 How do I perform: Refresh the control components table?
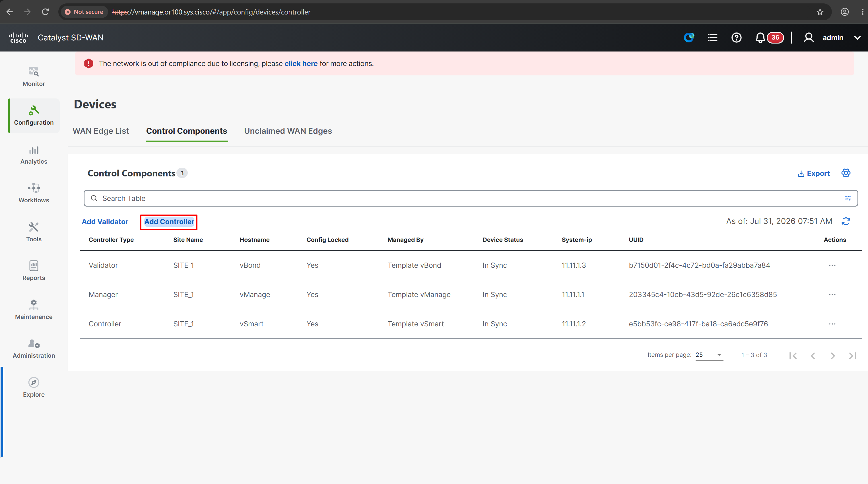846,221
